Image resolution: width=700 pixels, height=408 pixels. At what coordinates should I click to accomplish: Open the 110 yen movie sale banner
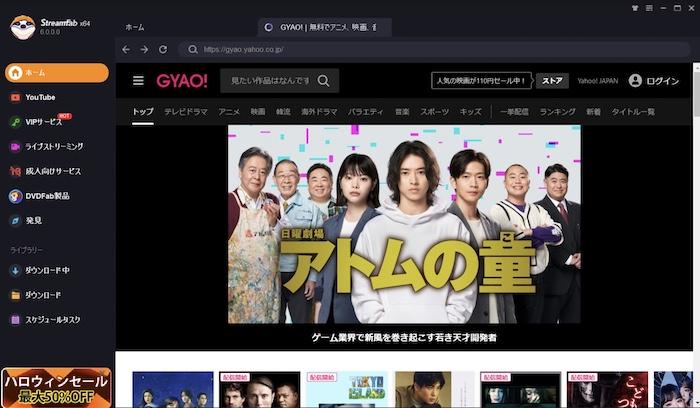pos(481,81)
